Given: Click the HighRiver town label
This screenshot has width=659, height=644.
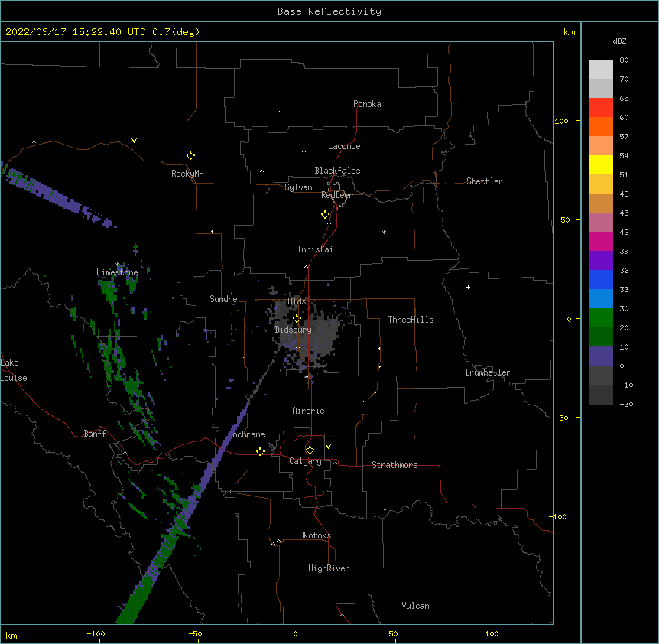Looking at the screenshot, I should (329, 568).
